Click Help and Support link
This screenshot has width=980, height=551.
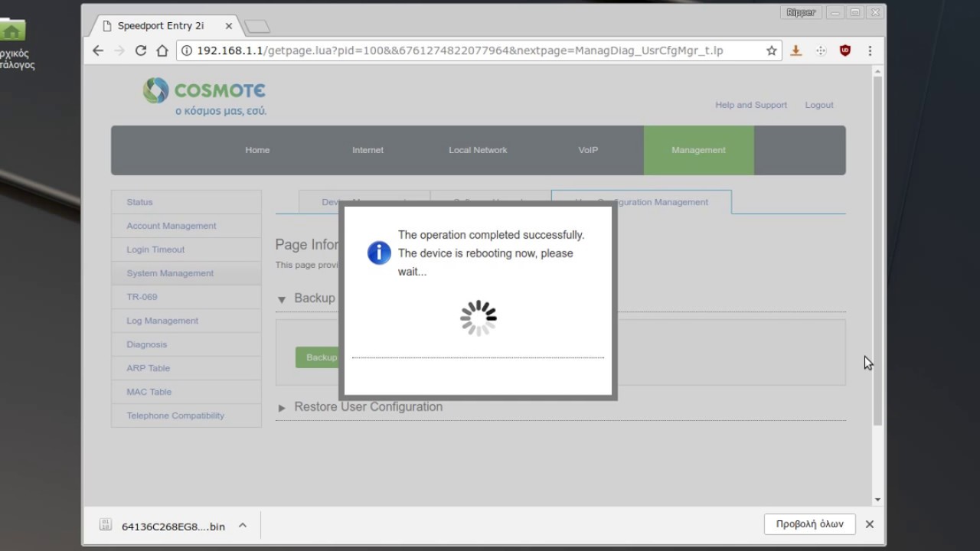click(751, 105)
